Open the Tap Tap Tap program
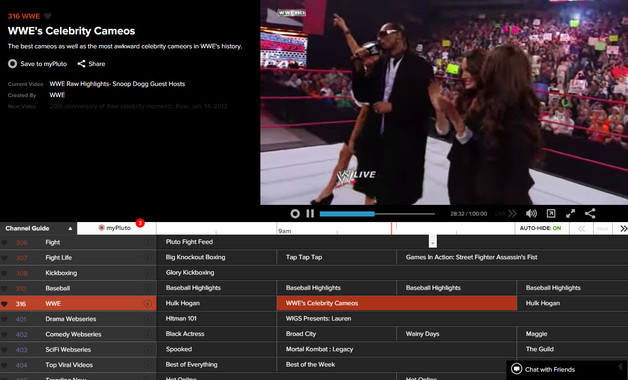Image resolution: width=628 pixels, height=380 pixels. click(336, 257)
